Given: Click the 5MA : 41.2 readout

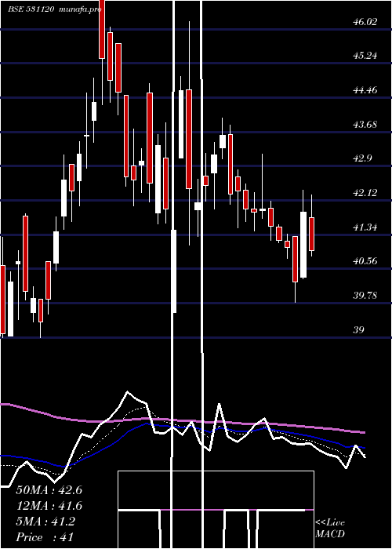Looking at the screenshot, I should point(45,522).
